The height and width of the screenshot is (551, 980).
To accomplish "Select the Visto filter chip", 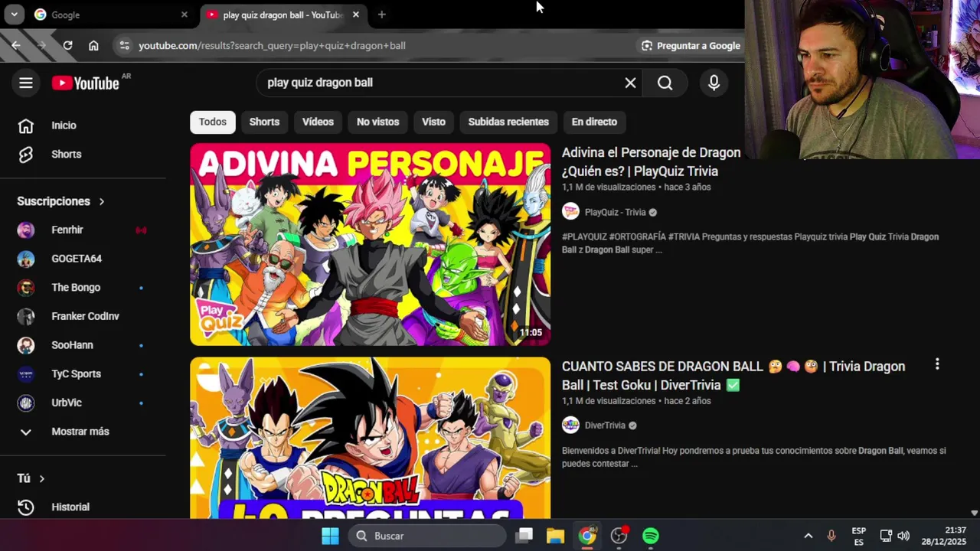I will point(433,122).
